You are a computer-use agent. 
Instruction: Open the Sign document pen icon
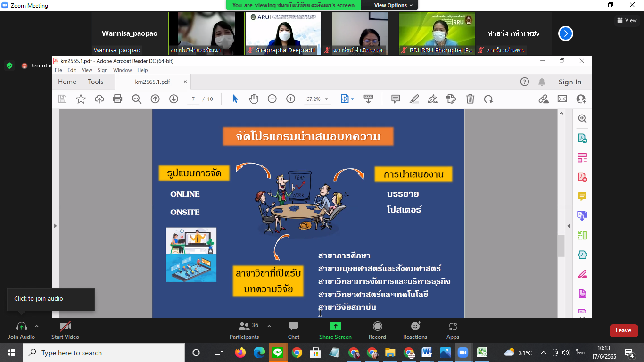[x=433, y=99]
